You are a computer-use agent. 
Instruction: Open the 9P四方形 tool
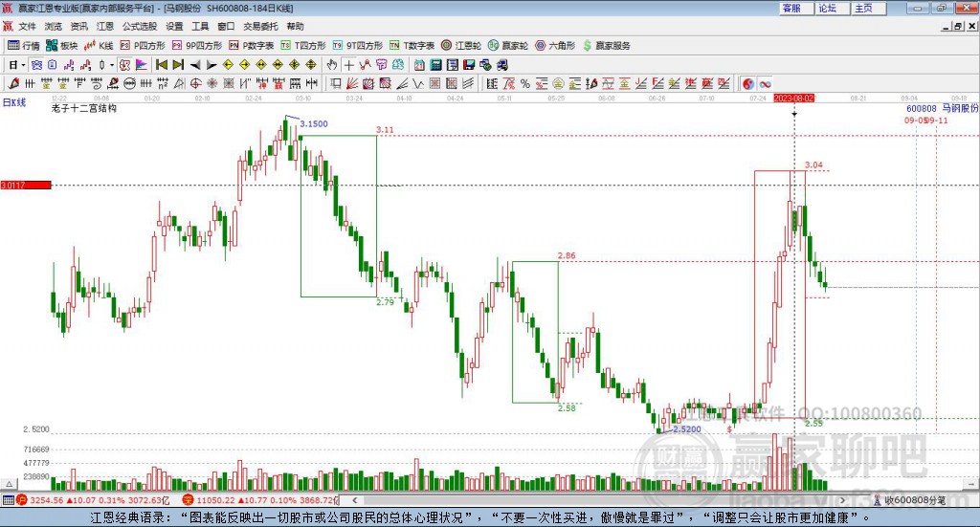point(197,46)
